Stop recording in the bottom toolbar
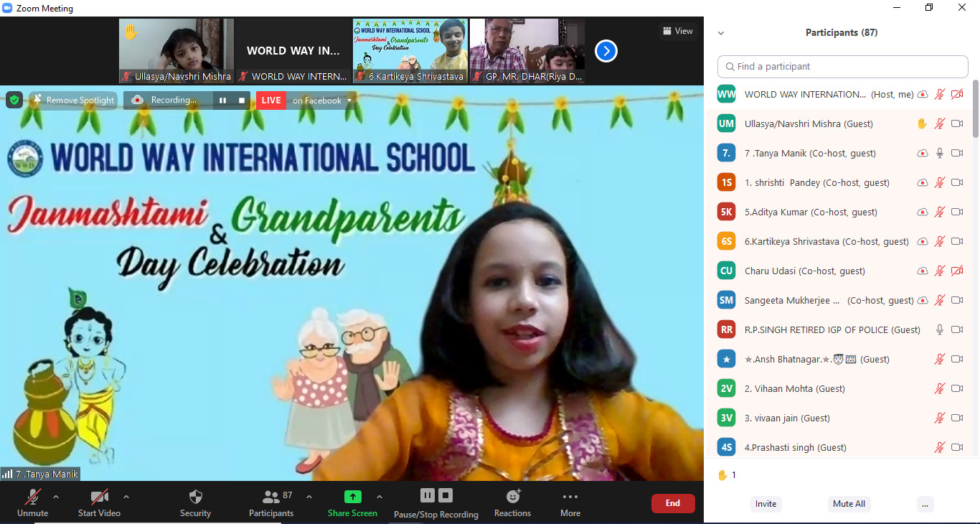 tap(446, 495)
